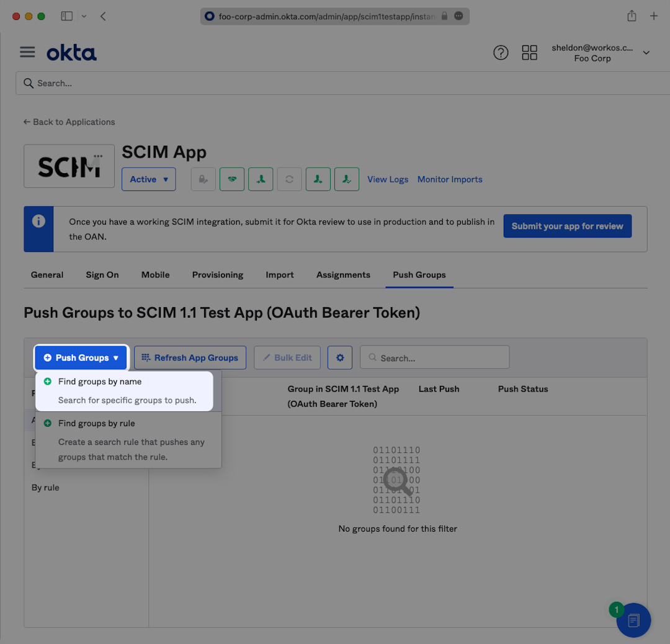This screenshot has height=644, width=670.
Task: Click the grayed-out lock icon button
Action: pyautogui.click(x=203, y=179)
